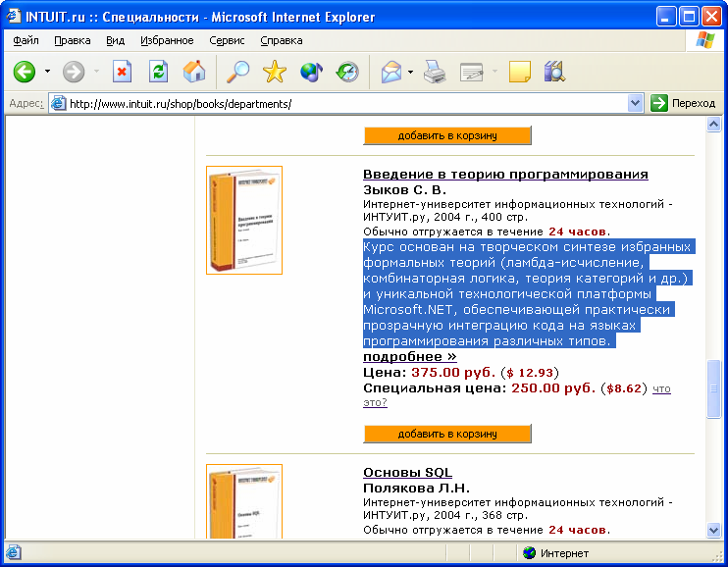Click the highlighted course description paragraph
Image resolution: width=728 pixels, height=567 pixels.
(528, 294)
